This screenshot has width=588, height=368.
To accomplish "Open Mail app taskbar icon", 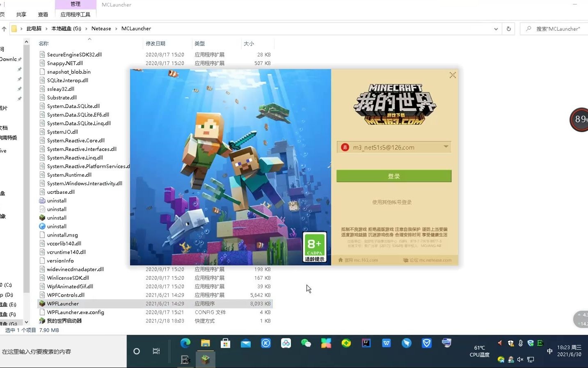I will 246,343.
